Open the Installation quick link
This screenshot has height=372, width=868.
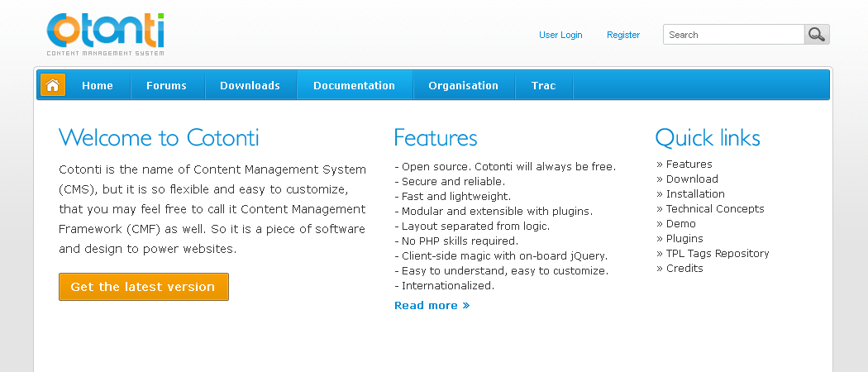pos(695,193)
